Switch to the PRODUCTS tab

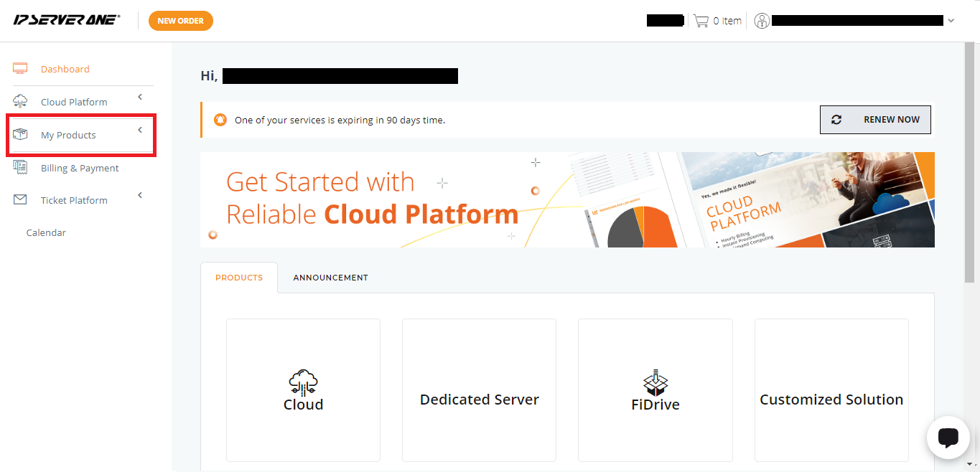click(239, 278)
